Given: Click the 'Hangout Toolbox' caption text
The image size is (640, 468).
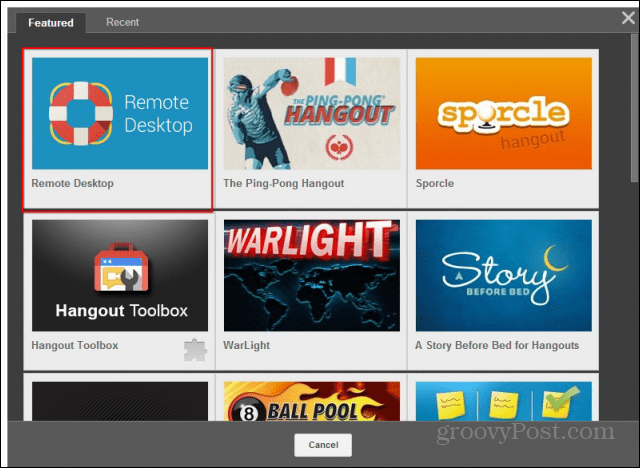Looking at the screenshot, I should tap(75, 345).
